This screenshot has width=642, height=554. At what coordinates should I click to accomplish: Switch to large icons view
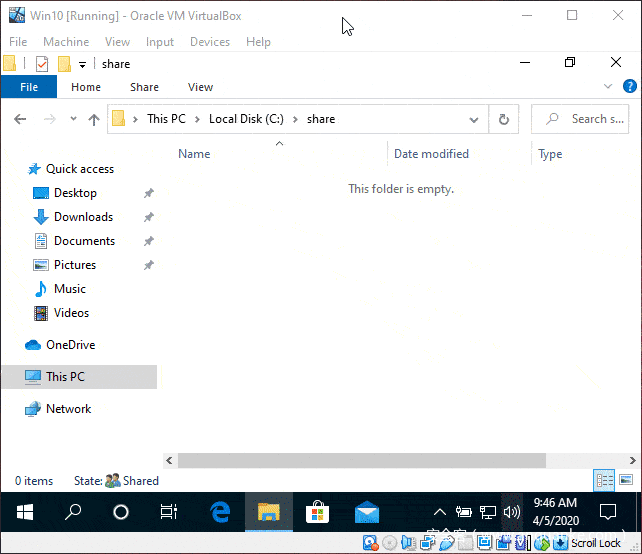point(626,480)
